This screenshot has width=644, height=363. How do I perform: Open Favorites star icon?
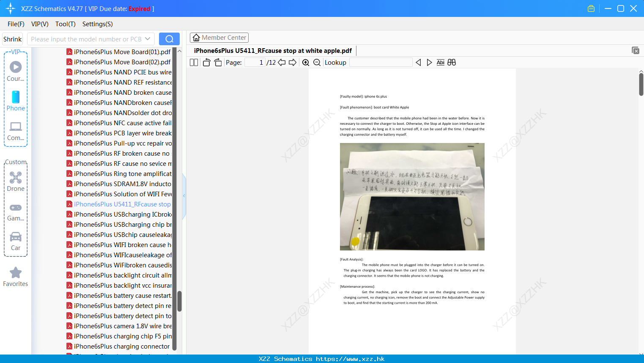coord(16,272)
